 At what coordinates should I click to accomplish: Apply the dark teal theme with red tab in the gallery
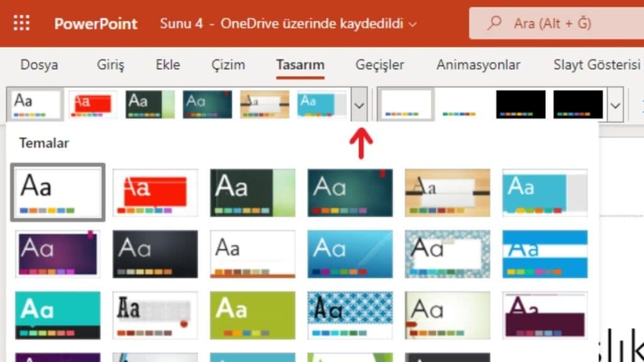(350, 193)
